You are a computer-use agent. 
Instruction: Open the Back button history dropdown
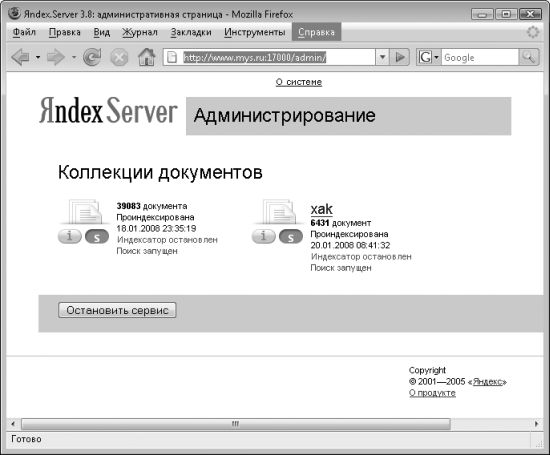click(x=38, y=57)
